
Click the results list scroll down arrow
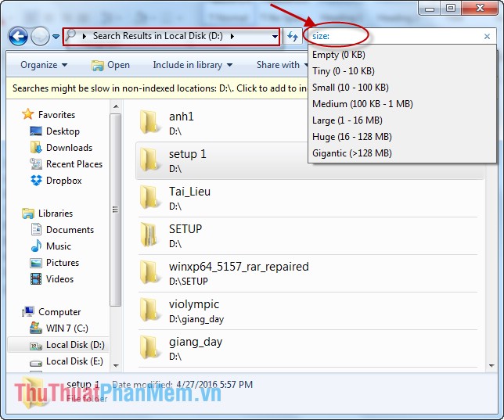pos(491,366)
